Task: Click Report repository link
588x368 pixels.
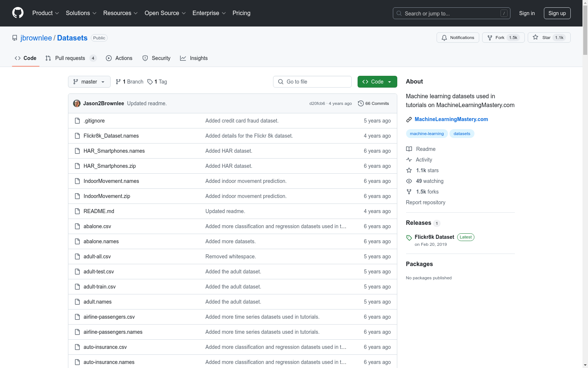Action: pyautogui.click(x=426, y=202)
